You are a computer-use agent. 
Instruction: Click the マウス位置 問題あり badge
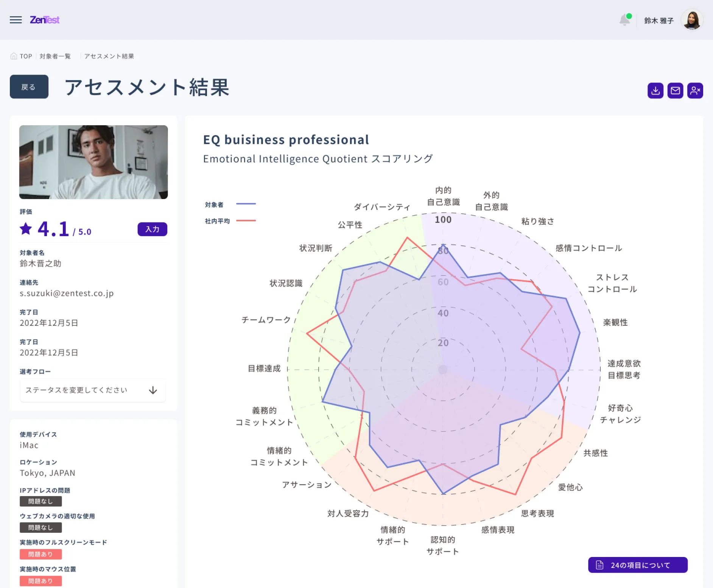pyautogui.click(x=41, y=581)
